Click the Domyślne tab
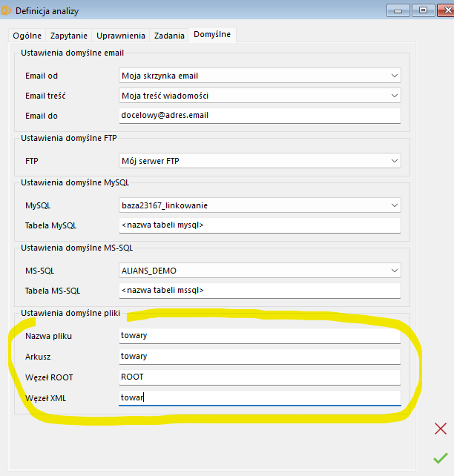Screen dimensions: 454x476 click(212, 35)
